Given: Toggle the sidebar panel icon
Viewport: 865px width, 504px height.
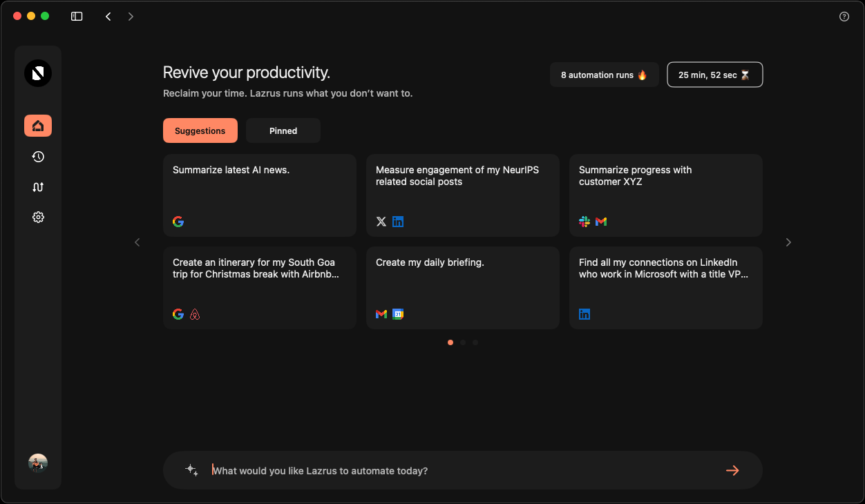Looking at the screenshot, I should (x=77, y=17).
